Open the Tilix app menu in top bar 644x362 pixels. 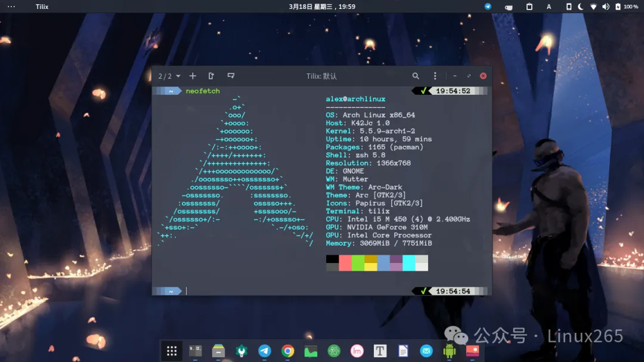(42, 7)
